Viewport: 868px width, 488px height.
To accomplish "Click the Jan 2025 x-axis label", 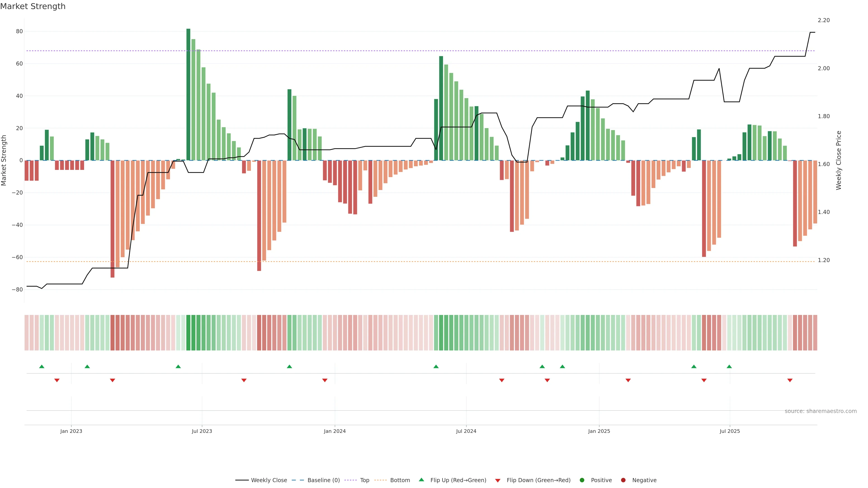I will click(599, 431).
